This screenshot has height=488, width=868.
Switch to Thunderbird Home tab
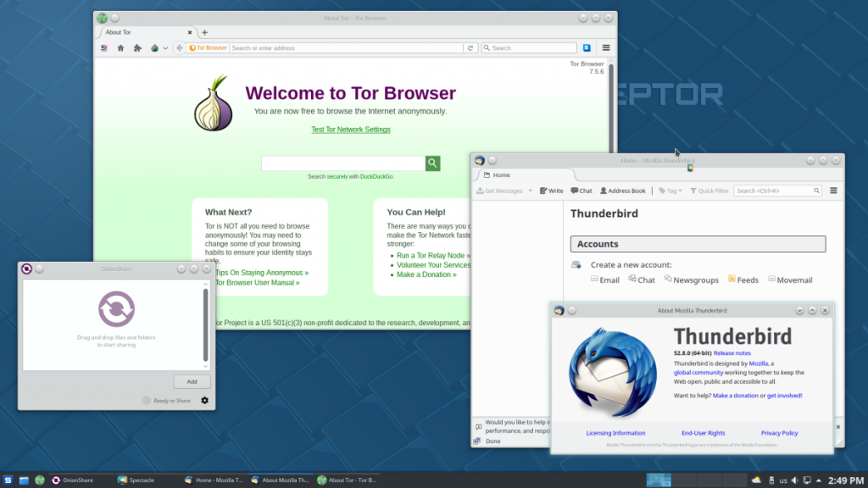500,175
